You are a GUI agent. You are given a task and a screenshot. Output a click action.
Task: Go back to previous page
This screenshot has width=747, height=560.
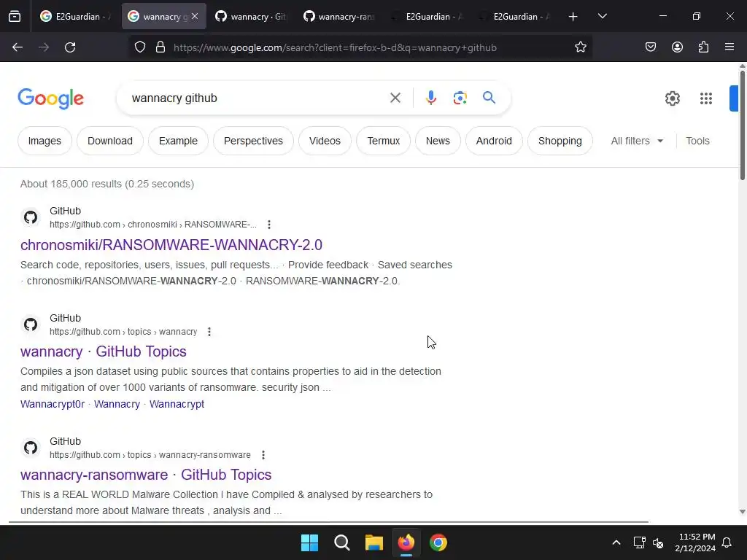pyautogui.click(x=18, y=47)
